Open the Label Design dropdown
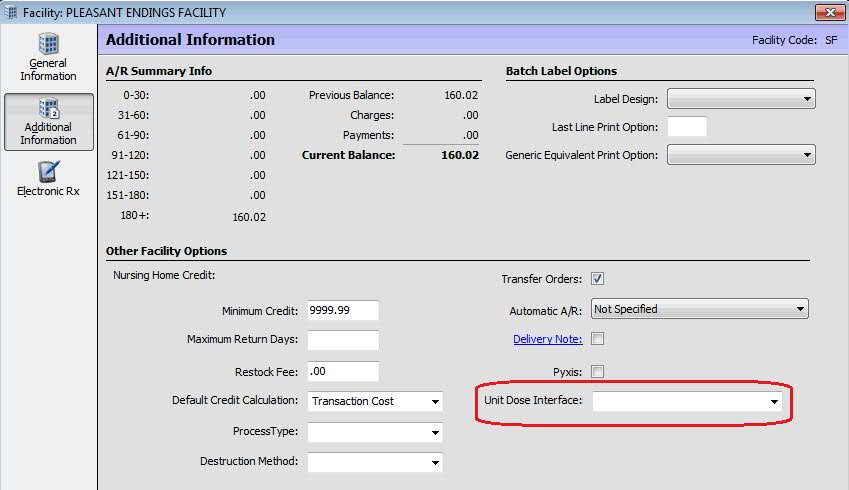The height and width of the screenshot is (490, 849). pyautogui.click(x=741, y=99)
